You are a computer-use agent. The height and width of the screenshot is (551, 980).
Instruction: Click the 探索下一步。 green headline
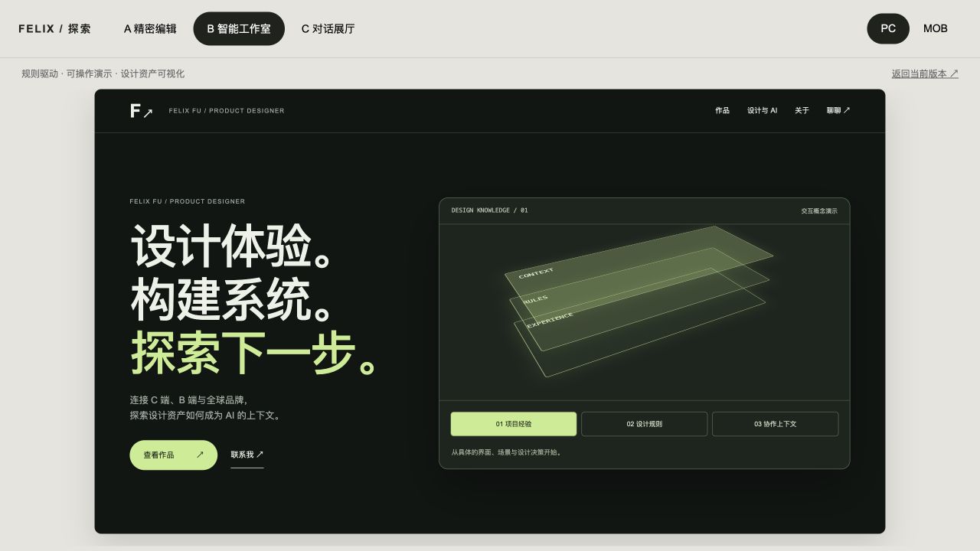tap(255, 354)
